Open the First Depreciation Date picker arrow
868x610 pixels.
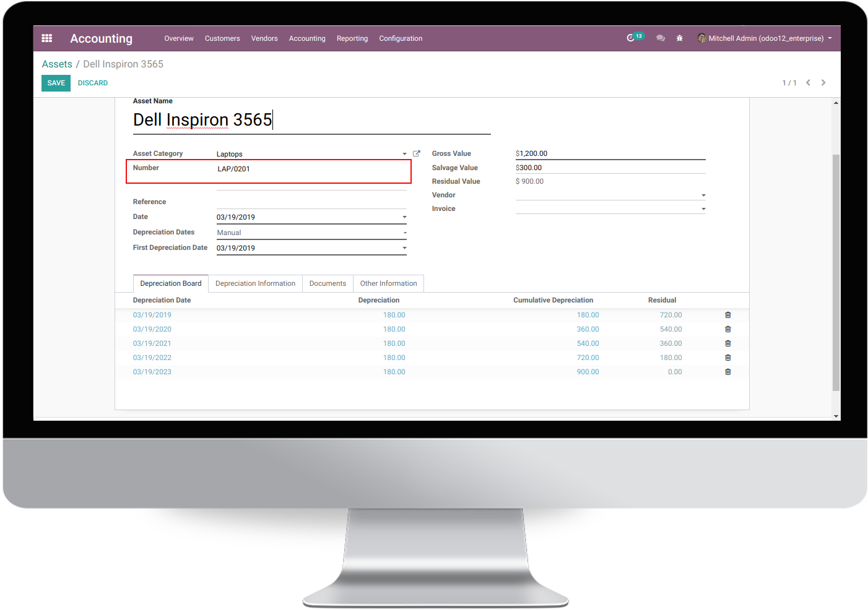404,248
